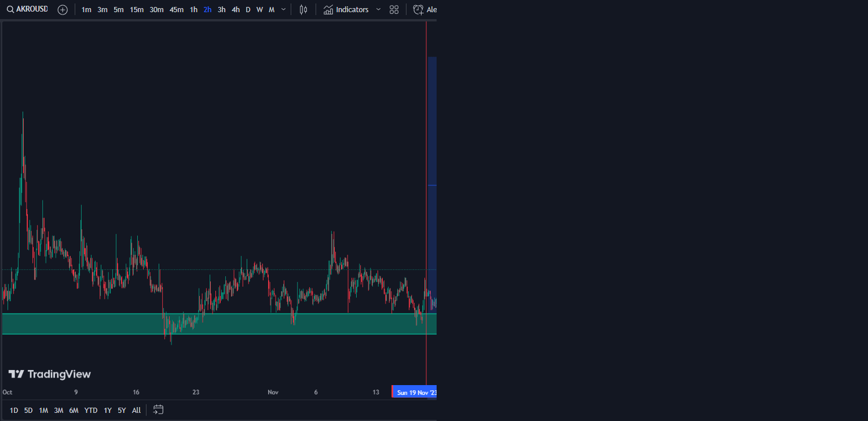
Task: Set date range to All
Action: [136, 411]
